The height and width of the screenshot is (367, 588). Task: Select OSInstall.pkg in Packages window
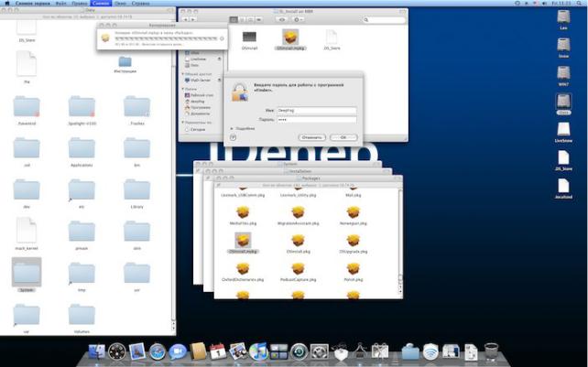[299, 243]
